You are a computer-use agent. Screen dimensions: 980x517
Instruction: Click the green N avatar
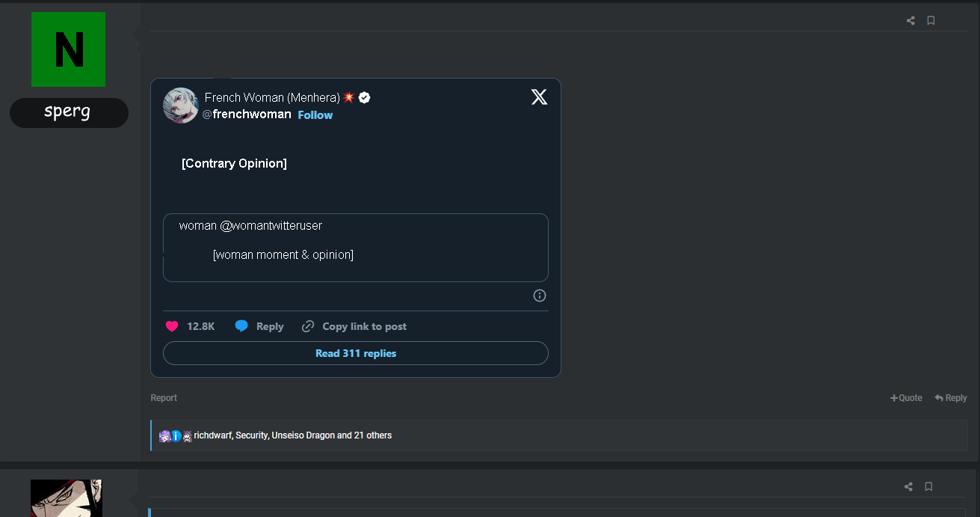tap(68, 49)
